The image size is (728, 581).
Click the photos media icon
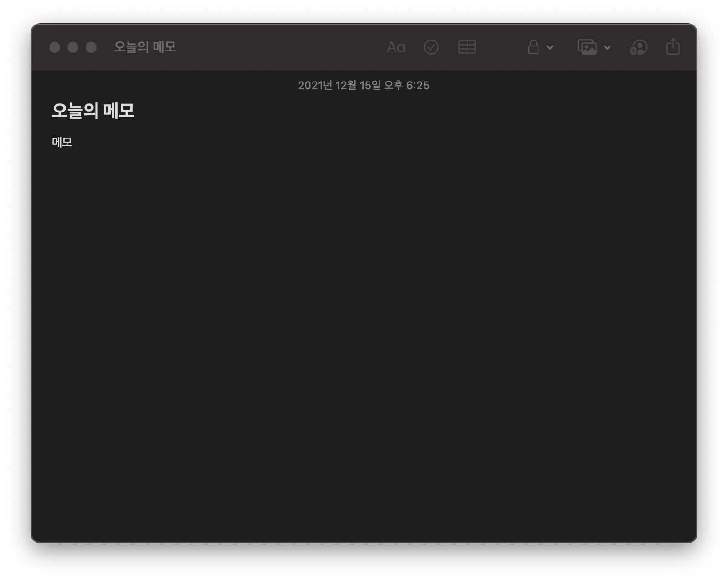[587, 47]
